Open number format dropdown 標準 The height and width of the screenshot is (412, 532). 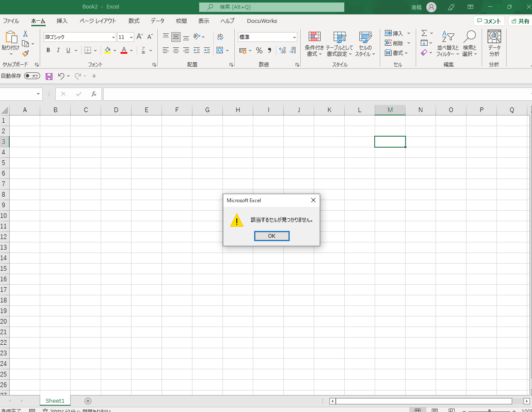pos(294,37)
